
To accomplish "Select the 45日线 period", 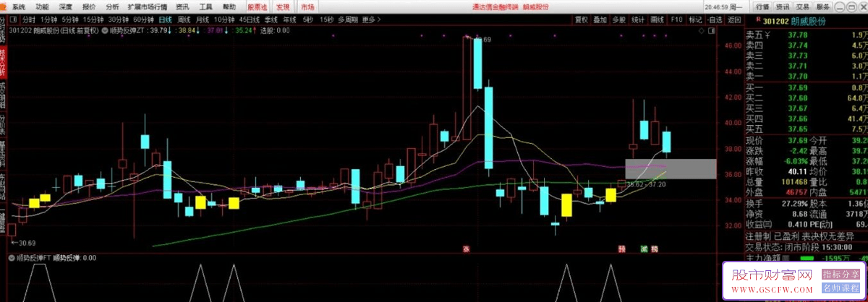I will tap(250, 20).
